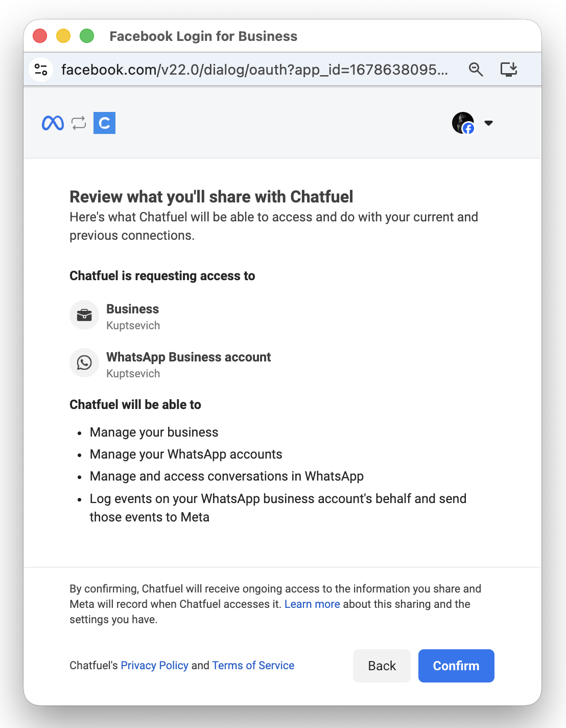Click the zoom magnifier icon in address bar

476,70
